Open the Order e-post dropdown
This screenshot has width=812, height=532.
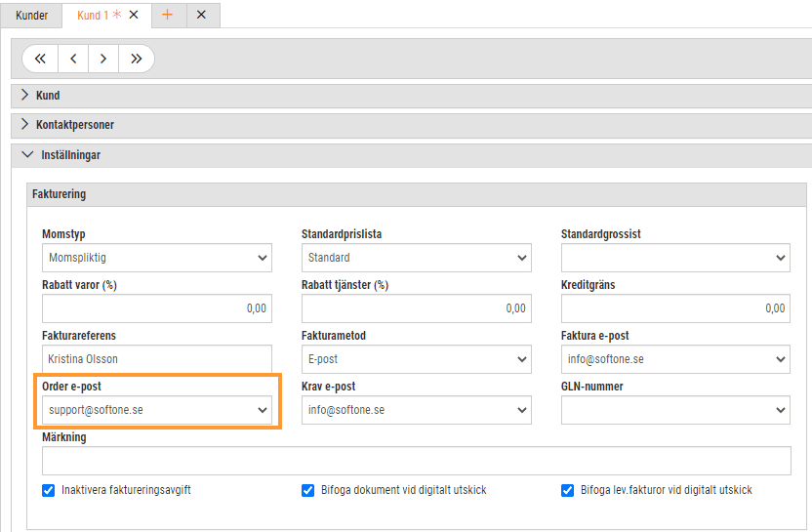tap(157, 410)
